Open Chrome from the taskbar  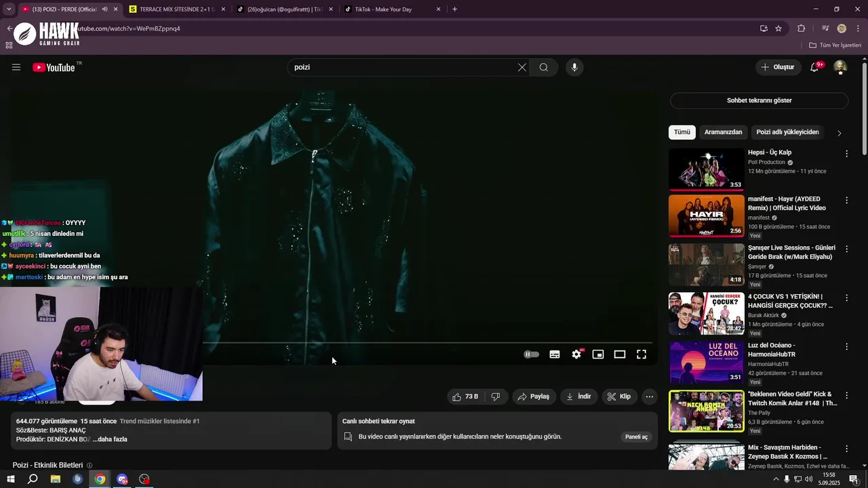100,479
